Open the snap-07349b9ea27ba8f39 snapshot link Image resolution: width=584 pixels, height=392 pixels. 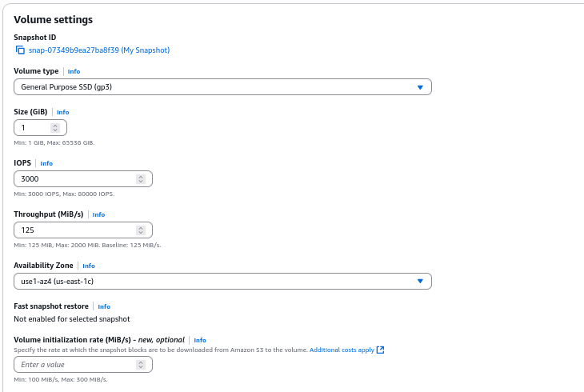pos(98,50)
